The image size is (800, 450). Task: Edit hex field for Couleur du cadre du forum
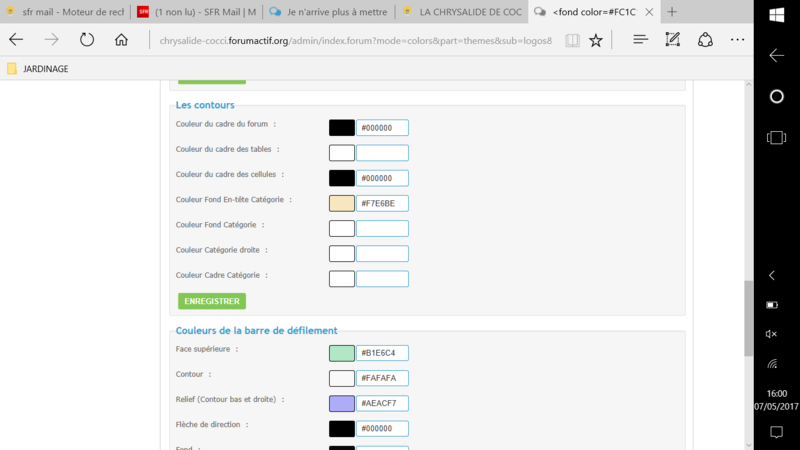(382, 128)
